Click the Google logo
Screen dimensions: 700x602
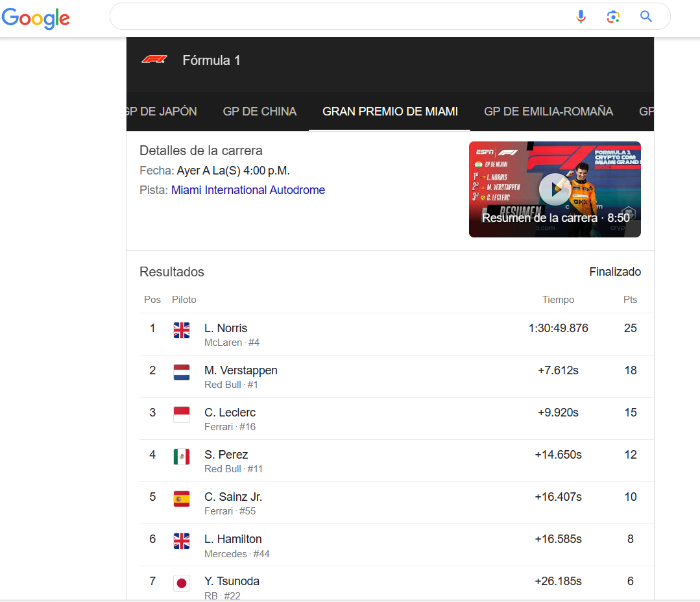pos(36,18)
